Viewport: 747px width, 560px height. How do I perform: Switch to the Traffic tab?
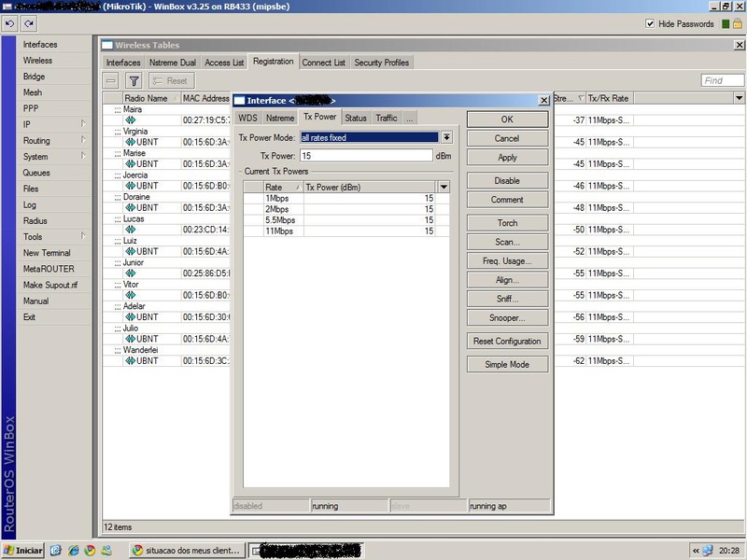pyautogui.click(x=387, y=119)
